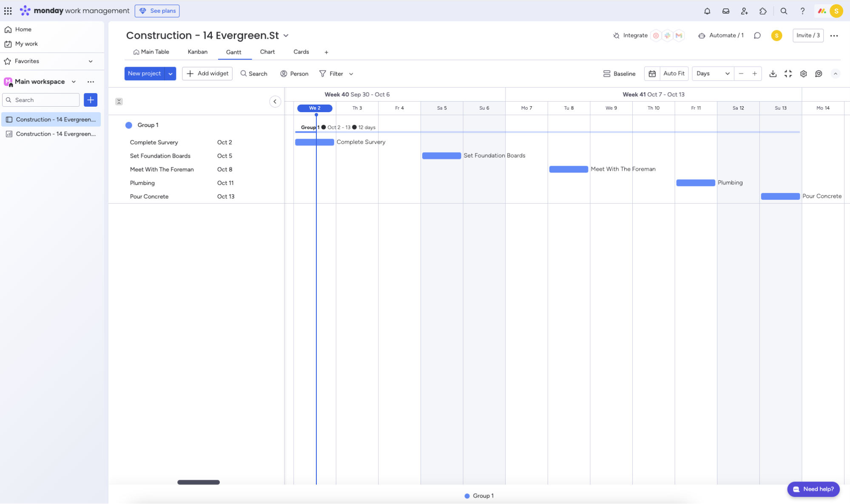
Task: Open notifications bell icon
Action: pos(707,11)
